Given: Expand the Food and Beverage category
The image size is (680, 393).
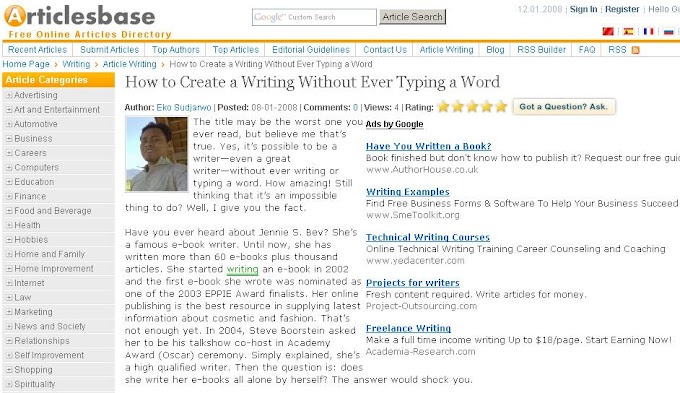Looking at the screenshot, I should click(9, 211).
